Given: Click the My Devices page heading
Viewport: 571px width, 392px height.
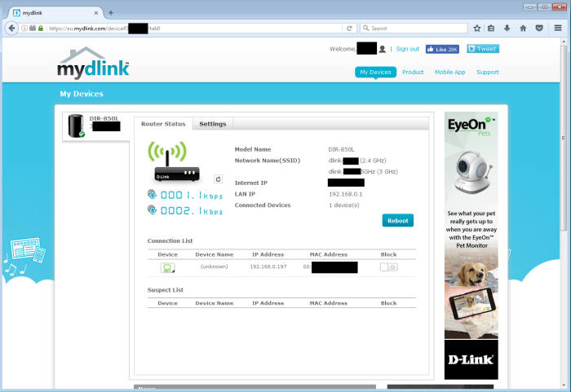Looking at the screenshot, I should tap(82, 94).
